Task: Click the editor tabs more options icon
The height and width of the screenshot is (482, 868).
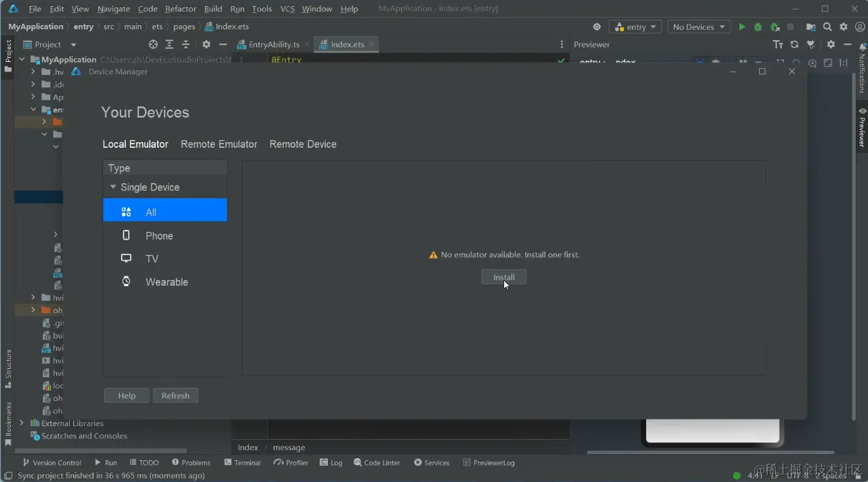Action: 561,44
